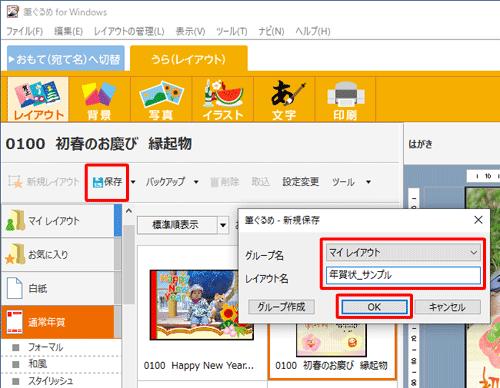Click the sidebar vertical scrollbar
500x388 pixels.
click(129, 264)
